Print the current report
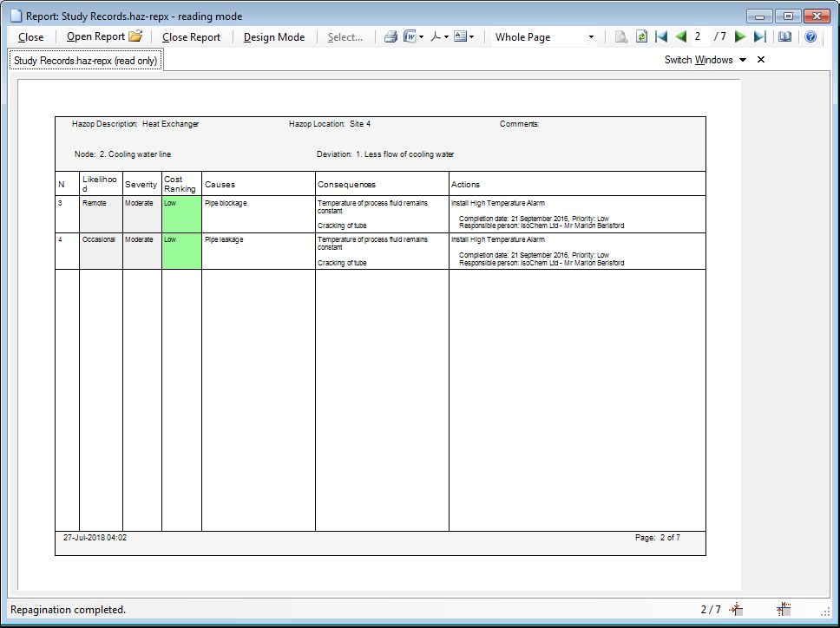This screenshot has width=840, height=628. (x=390, y=36)
